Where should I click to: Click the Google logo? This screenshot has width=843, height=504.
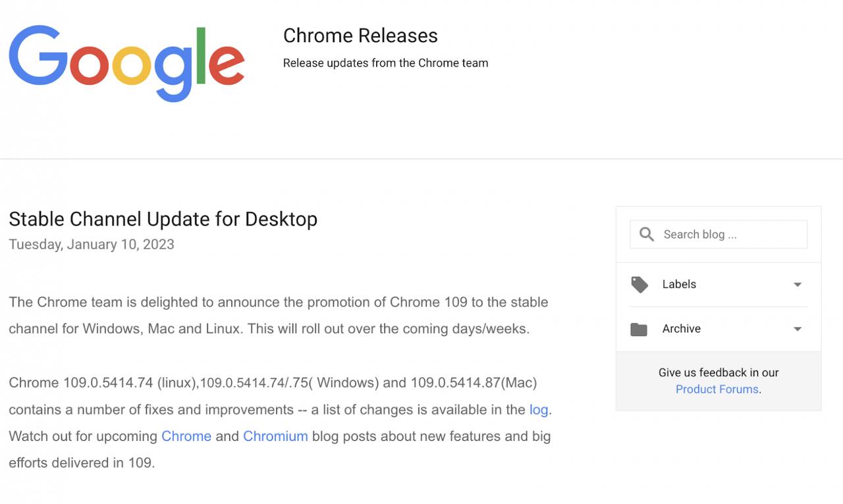coord(126,63)
